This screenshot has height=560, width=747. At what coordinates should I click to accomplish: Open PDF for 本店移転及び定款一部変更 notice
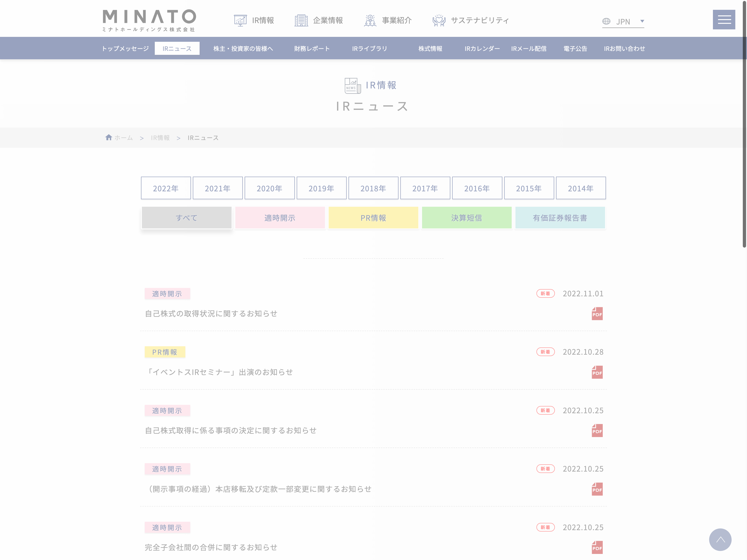click(597, 489)
